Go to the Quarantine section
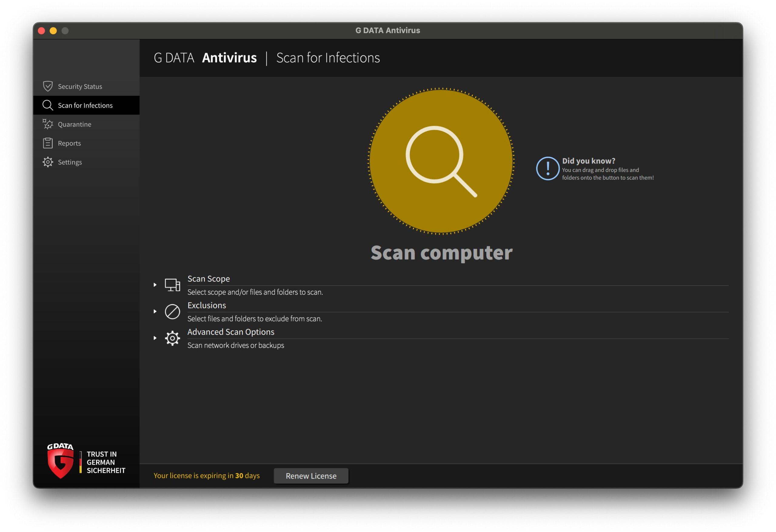The height and width of the screenshot is (532, 776). point(86,124)
